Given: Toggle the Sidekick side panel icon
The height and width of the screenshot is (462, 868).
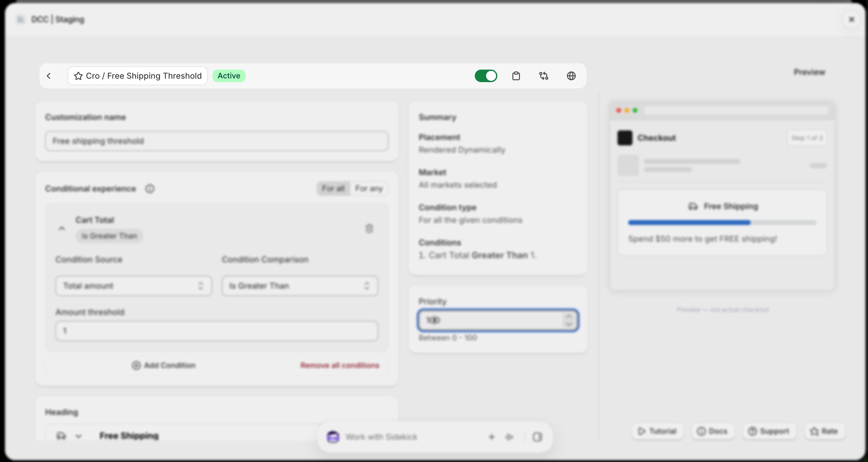Looking at the screenshot, I should tap(537, 437).
